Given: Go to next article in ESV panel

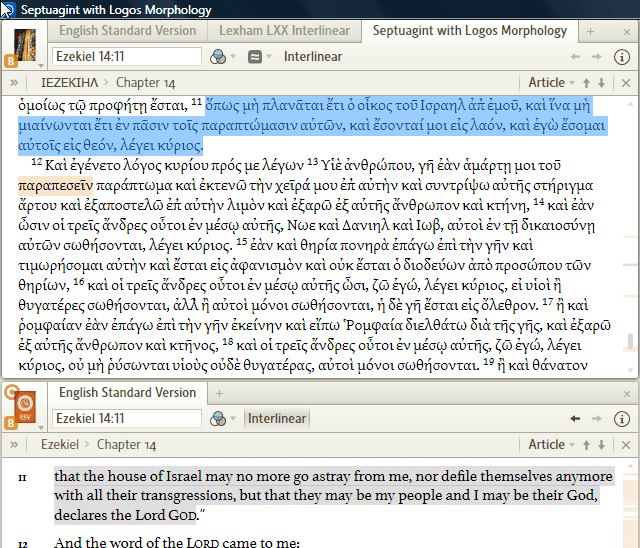Looking at the screenshot, I should pyautogui.click(x=601, y=445).
